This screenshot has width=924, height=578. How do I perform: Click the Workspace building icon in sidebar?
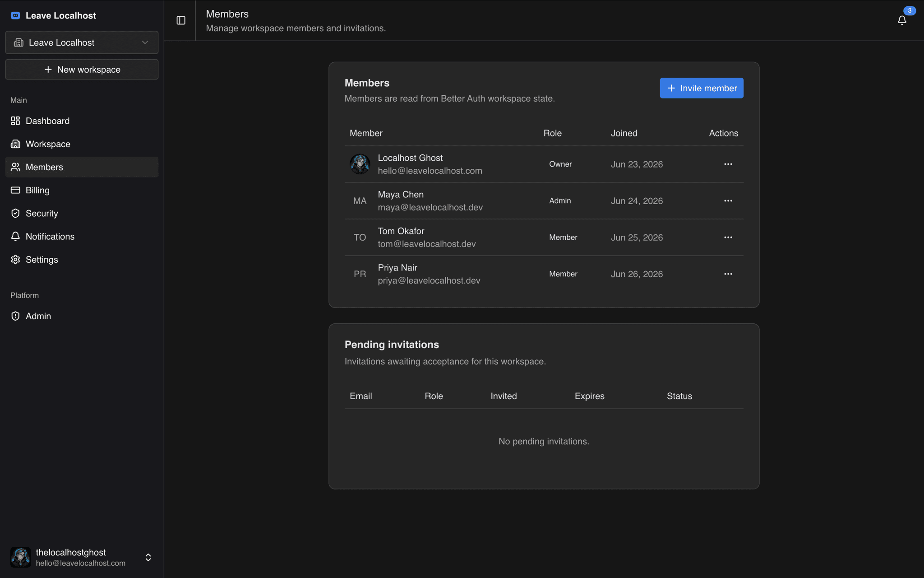pos(15,144)
